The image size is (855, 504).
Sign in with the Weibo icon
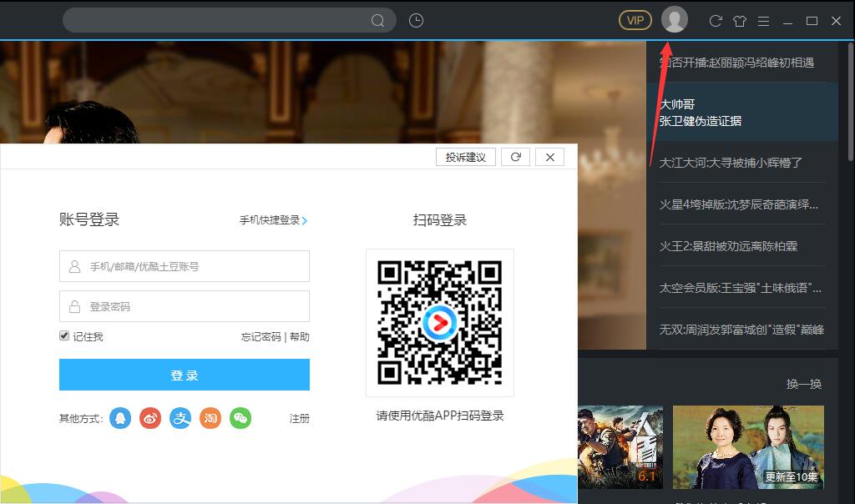pyautogui.click(x=150, y=418)
